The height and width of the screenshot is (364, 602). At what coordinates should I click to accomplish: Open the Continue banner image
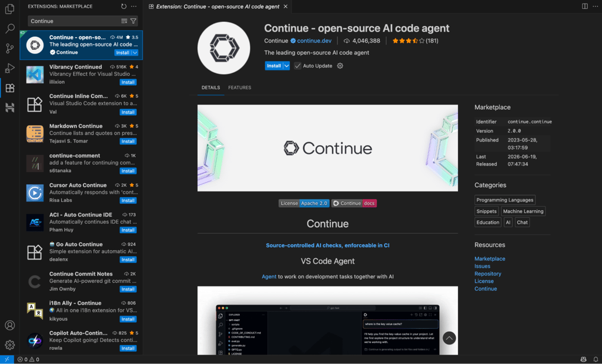point(327,148)
